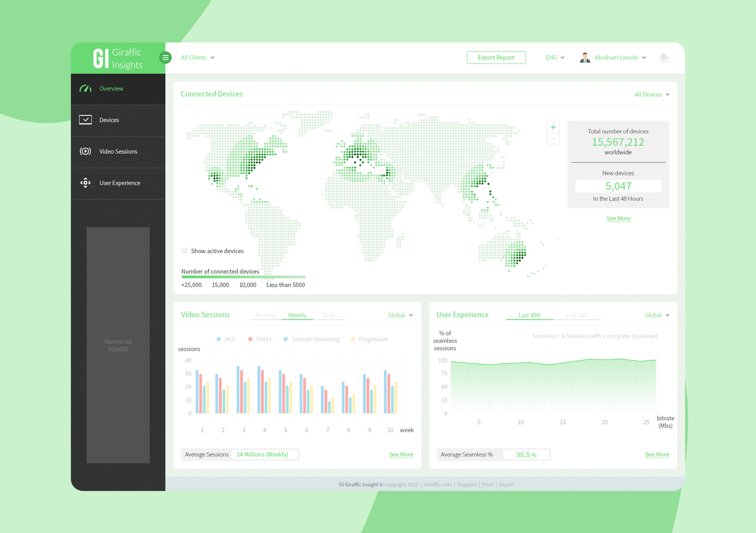Click Abraham Lincoln's avatar picture
This screenshot has width=756, height=533.
coord(585,58)
